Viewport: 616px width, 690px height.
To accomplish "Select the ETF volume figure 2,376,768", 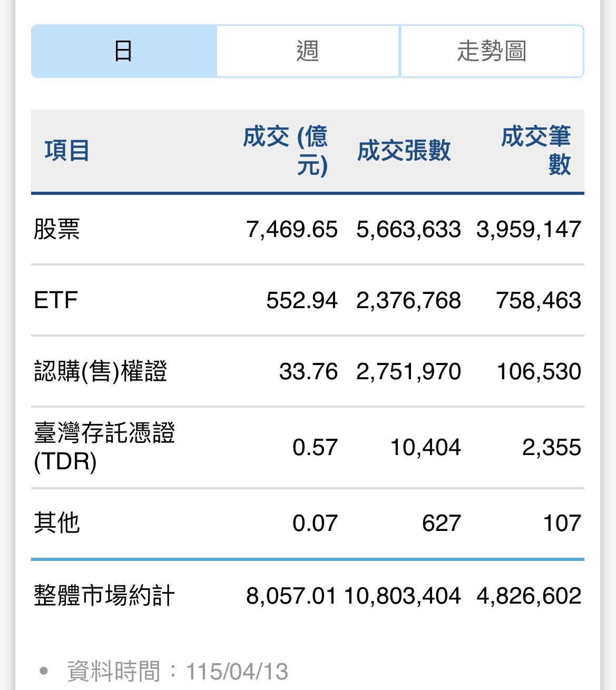I will click(x=407, y=300).
